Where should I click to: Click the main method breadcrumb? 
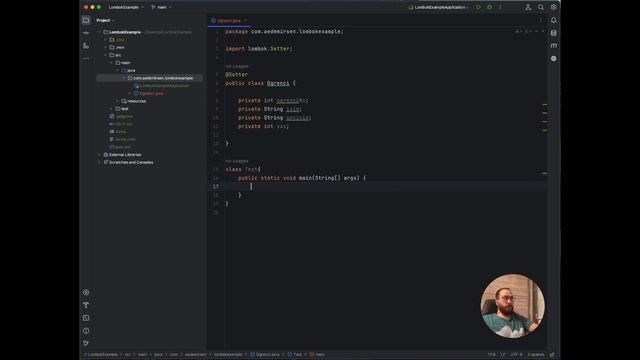pyautogui.click(x=317, y=354)
